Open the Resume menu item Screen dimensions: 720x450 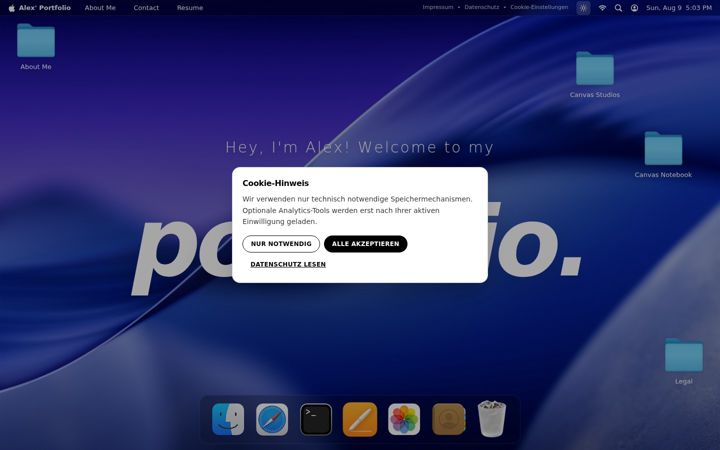click(x=190, y=8)
